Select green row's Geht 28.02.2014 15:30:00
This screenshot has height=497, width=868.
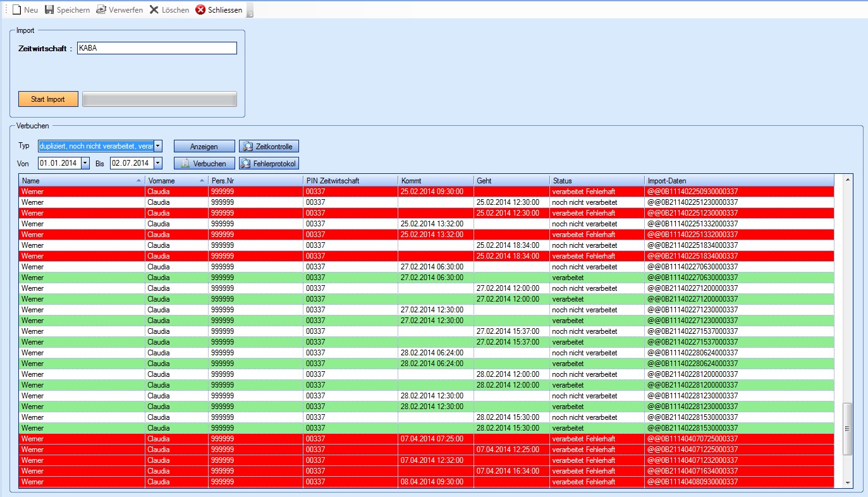pos(511,427)
